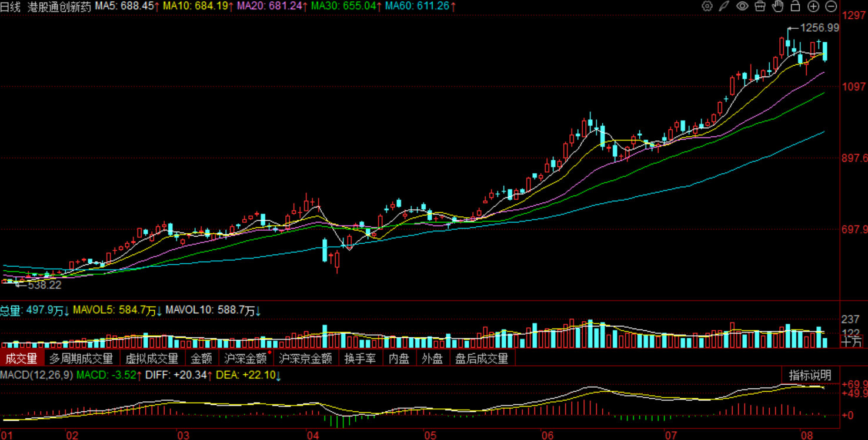This screenshot has width=868, height=440.
Task: Select the 外盘 tab
Action: (432, 358)
